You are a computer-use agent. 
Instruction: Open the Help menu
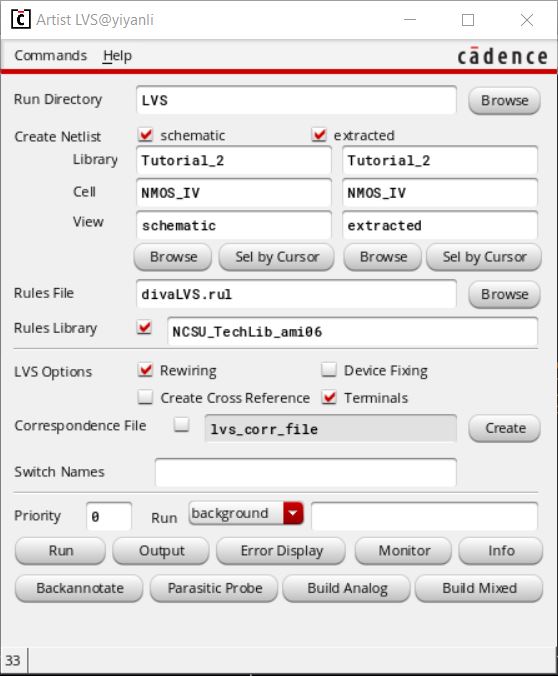(117, 56)
